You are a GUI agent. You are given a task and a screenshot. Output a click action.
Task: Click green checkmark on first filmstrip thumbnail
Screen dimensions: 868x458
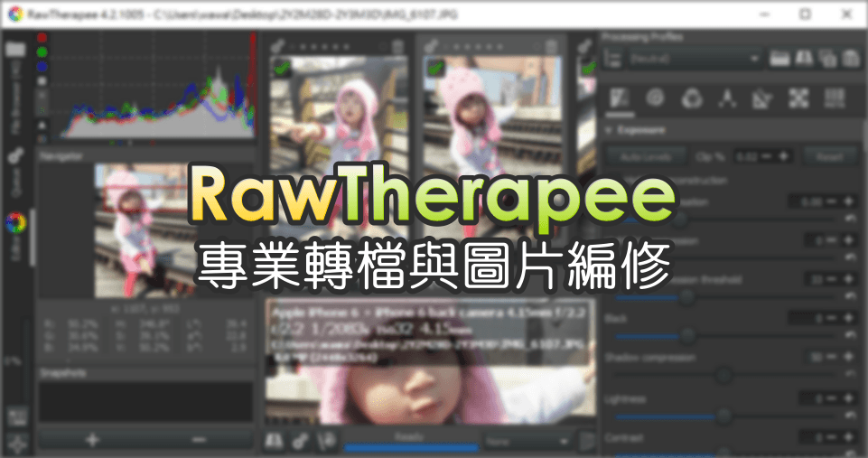pyautogui.click(x=282, y=68)
